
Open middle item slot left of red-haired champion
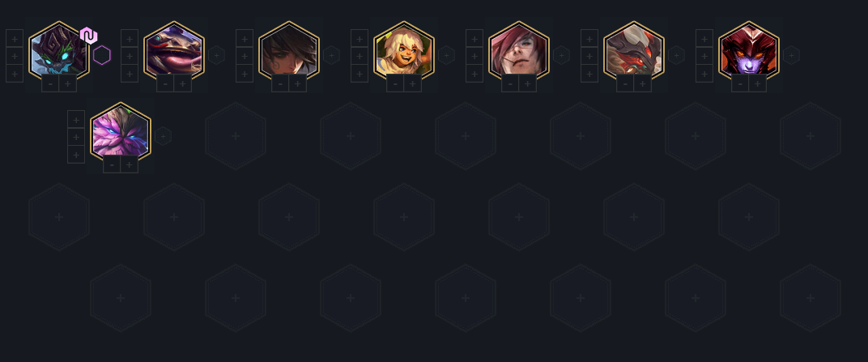click(x=474, y=56)
